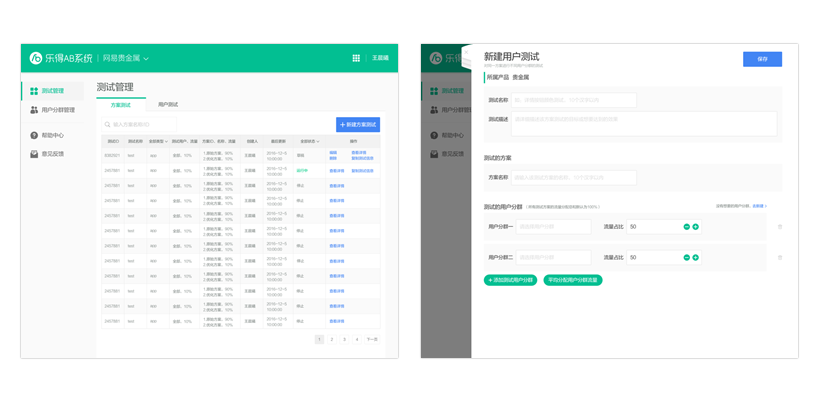The height and width of the screenshot is (408, 830).
Task: Click the 新建方案测试 button
Action: click(358, 125)
